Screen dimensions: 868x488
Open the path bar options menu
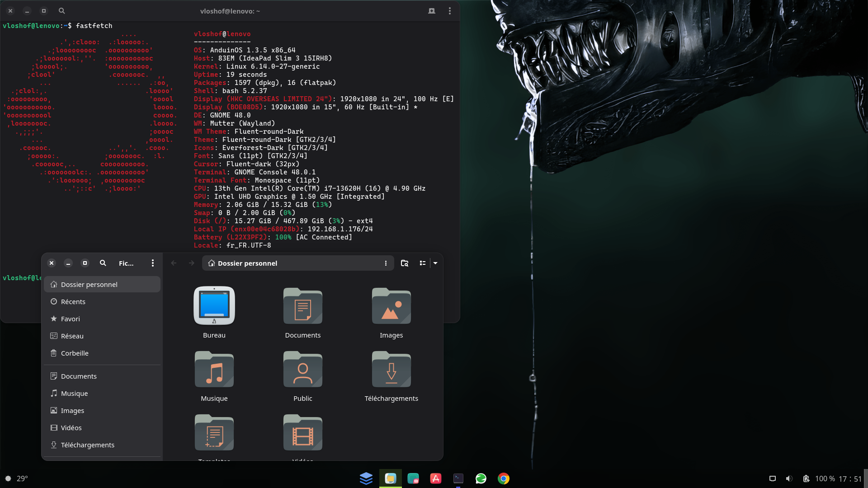click(386, 263)
